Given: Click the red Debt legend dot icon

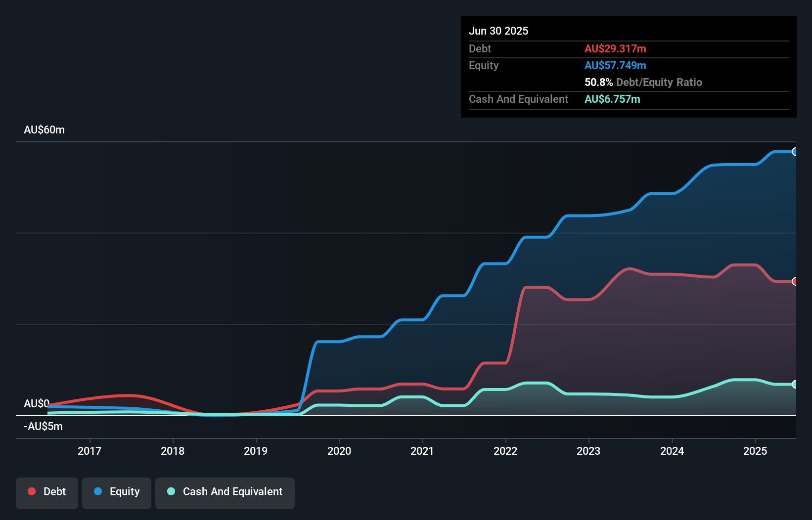Looking at the screenshot, I should 31,491.
